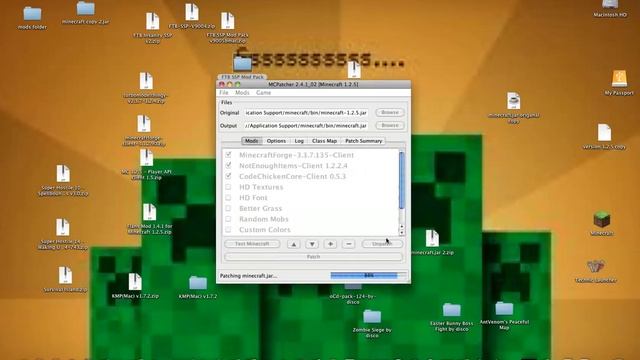The image size is (640, 360).
Task: Select the FTB-SSP-V9004.zip file icon
Action: (192, 12)
